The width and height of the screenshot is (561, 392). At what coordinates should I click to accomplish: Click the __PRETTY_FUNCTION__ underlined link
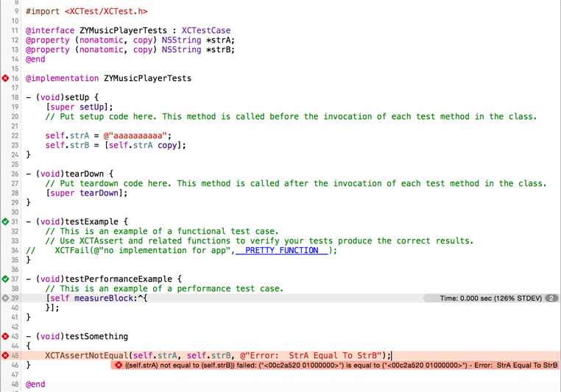[x=281, y=250]
